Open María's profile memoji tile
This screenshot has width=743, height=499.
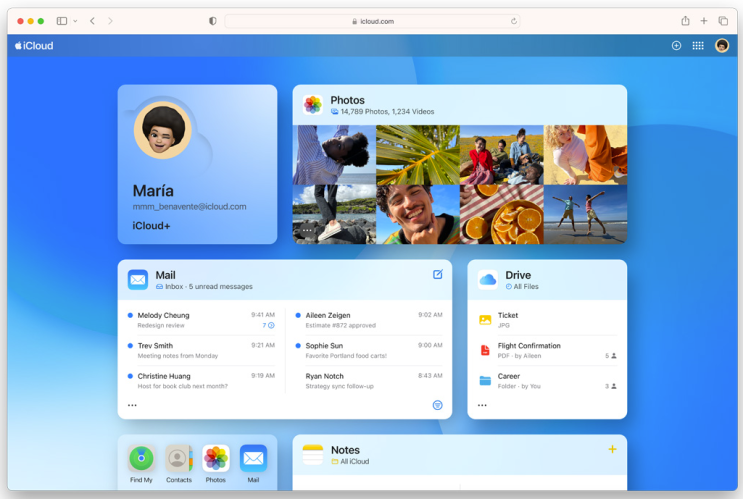pyautogui.click(x=163, y=130)
